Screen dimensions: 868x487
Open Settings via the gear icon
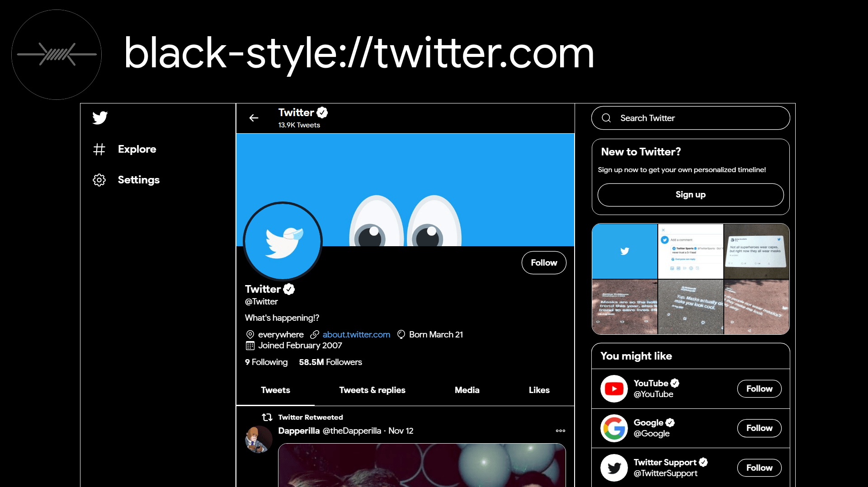coord(99,180)
